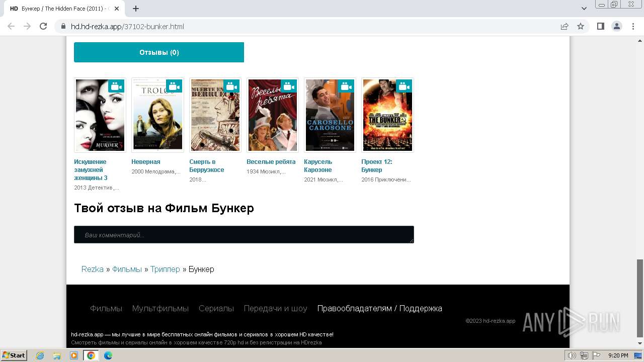Click the network tray icon
The width and height of the screenshot is (644, 362).
[x=584, y=355]
